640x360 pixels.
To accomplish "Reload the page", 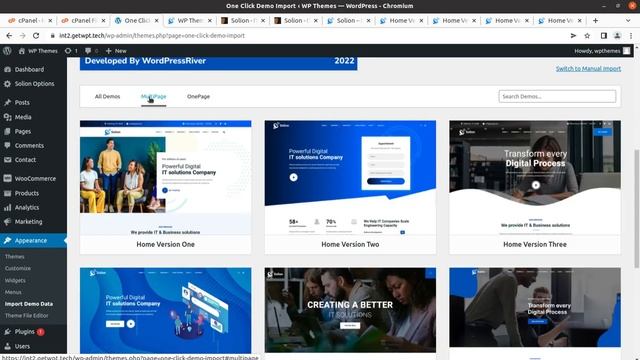I will (x=36, y=36).
